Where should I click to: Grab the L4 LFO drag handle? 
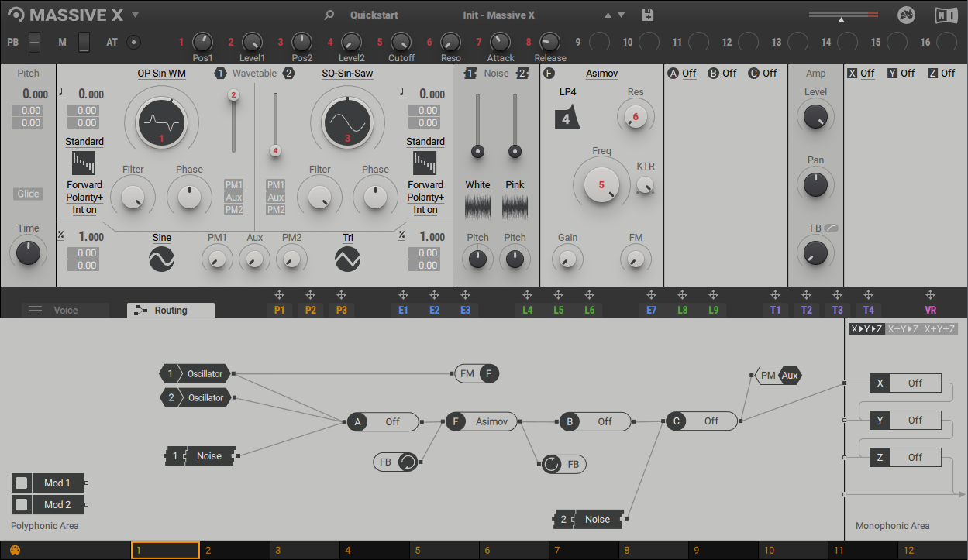527,295
